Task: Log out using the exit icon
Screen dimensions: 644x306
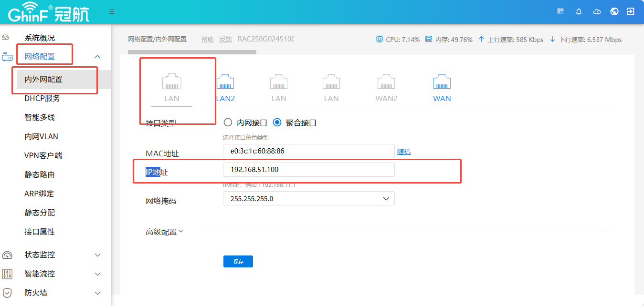Action: [630, 11]
